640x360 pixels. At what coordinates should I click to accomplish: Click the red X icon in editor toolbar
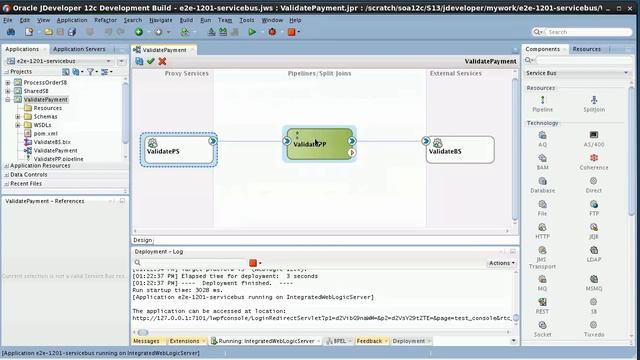click(x=162, y=61)
